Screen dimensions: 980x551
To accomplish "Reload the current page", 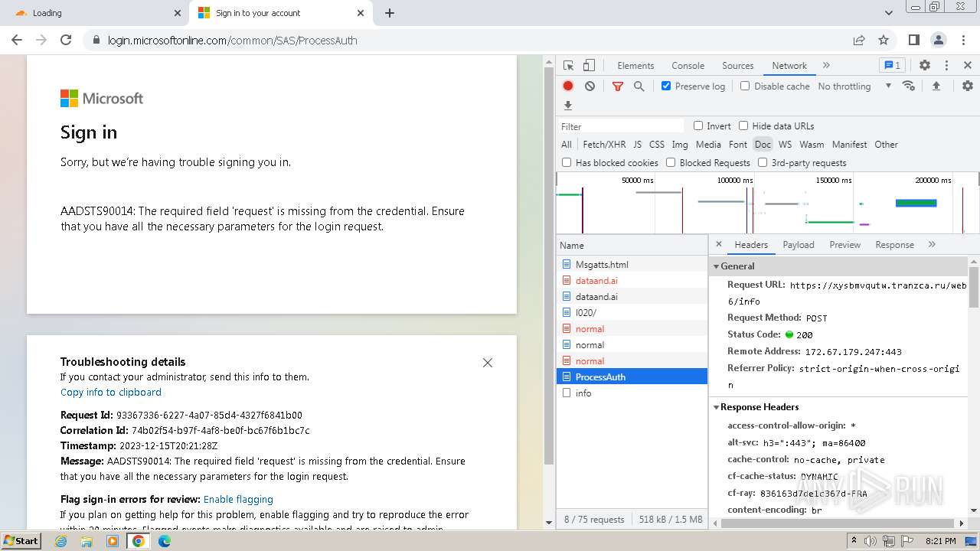I will coord(66,40).
